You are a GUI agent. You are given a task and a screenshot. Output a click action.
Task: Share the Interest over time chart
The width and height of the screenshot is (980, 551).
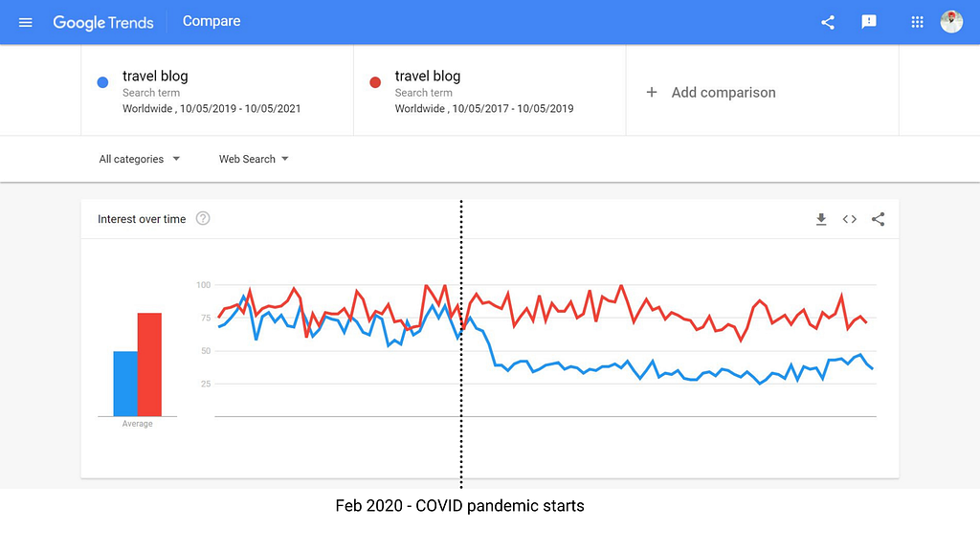pos(878,219)
